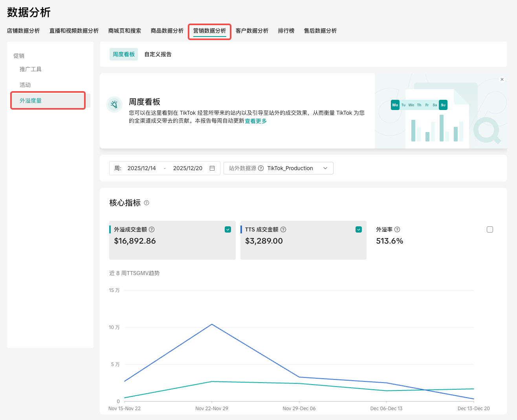
Task: Click help icon beside TTS 成交金额
Action: [283, 229]
